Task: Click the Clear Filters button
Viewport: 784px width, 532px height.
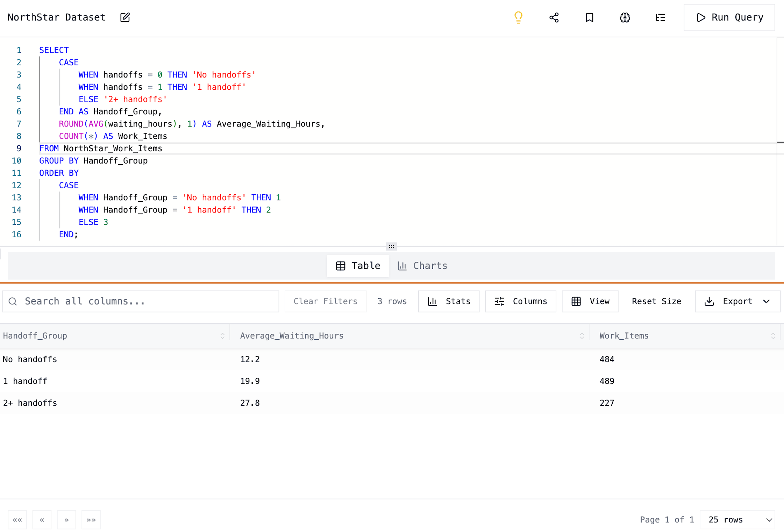Action: pos(325,301)
